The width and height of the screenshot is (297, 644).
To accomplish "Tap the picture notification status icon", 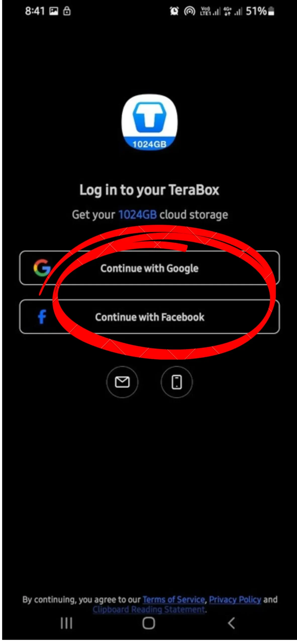I will click(x=54, y=11).
